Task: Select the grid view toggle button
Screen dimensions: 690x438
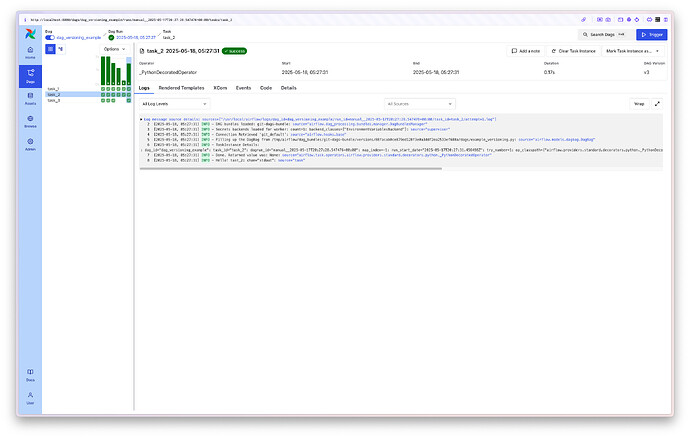Action: pyautogui.click(x=51, y=48)
